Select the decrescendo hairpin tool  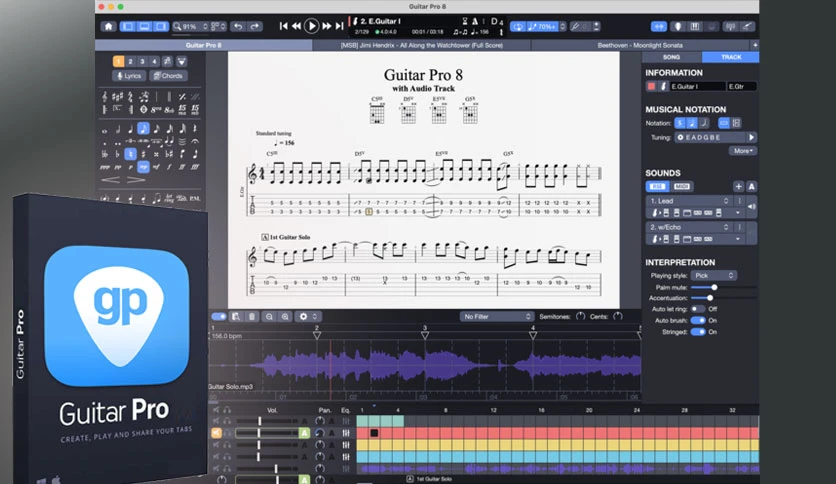click(136, 180)
